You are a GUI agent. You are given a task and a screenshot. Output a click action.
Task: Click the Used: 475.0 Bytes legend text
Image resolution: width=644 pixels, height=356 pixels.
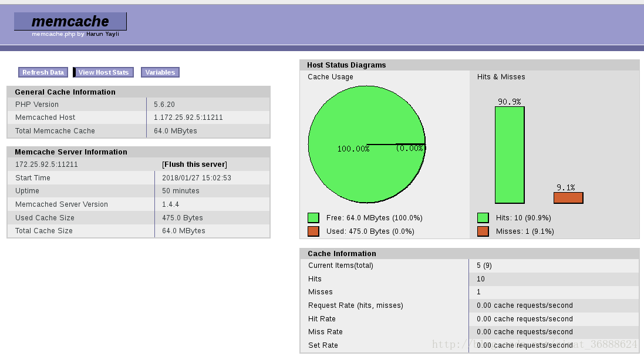pos(370,231)
